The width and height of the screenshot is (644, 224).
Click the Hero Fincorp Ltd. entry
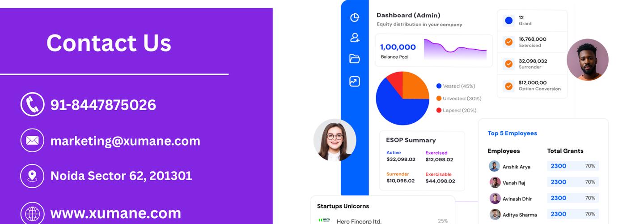click(x=359, y=221)
